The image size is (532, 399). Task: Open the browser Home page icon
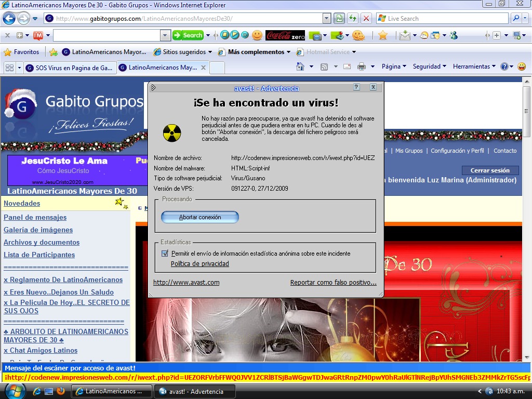click(x=300, y=66)
